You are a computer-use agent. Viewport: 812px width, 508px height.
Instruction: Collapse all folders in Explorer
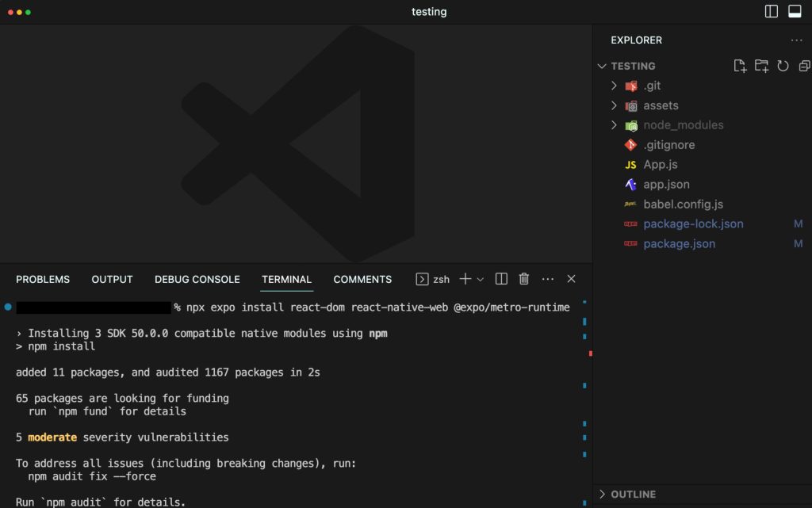click(x=804, y=66)
